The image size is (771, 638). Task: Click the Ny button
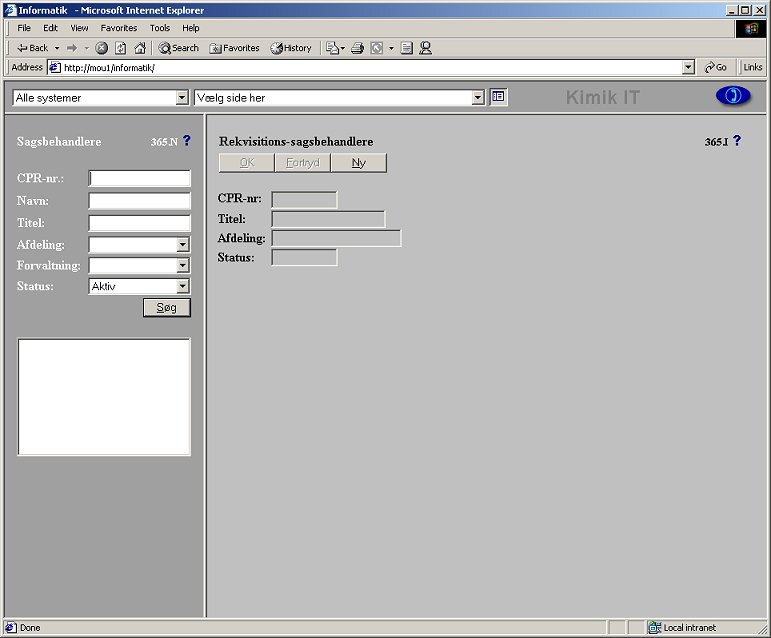point(358,163)
